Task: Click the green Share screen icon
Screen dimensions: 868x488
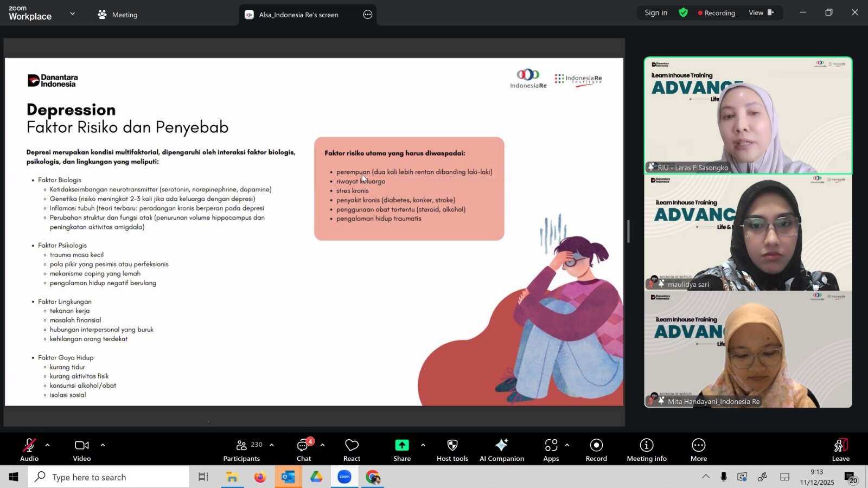Action: coord(401,445)
